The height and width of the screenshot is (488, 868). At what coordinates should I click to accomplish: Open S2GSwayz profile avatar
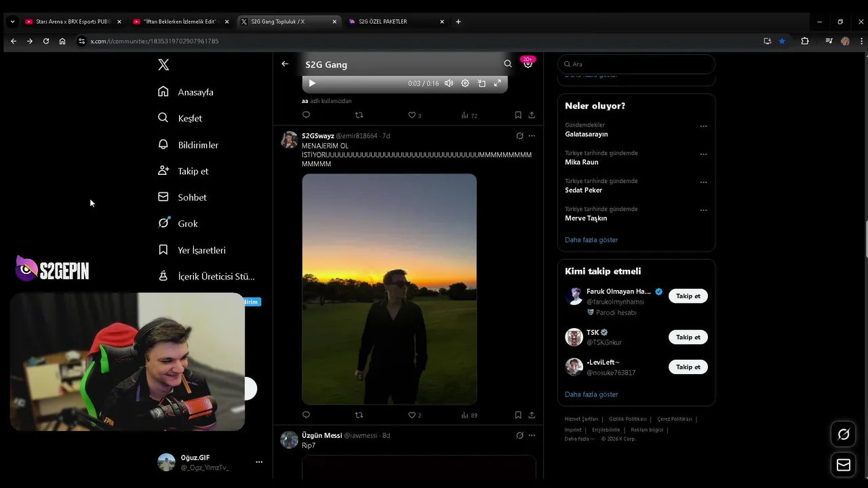point(290,140)
